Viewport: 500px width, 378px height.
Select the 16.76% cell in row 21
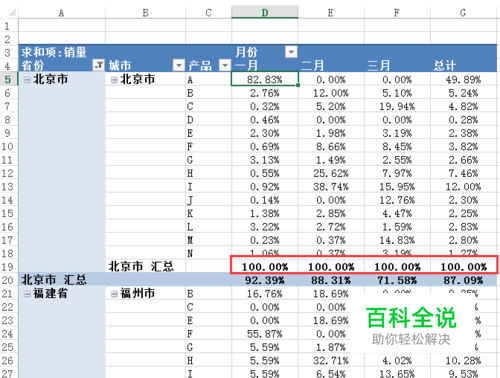(x=265, y=294)
